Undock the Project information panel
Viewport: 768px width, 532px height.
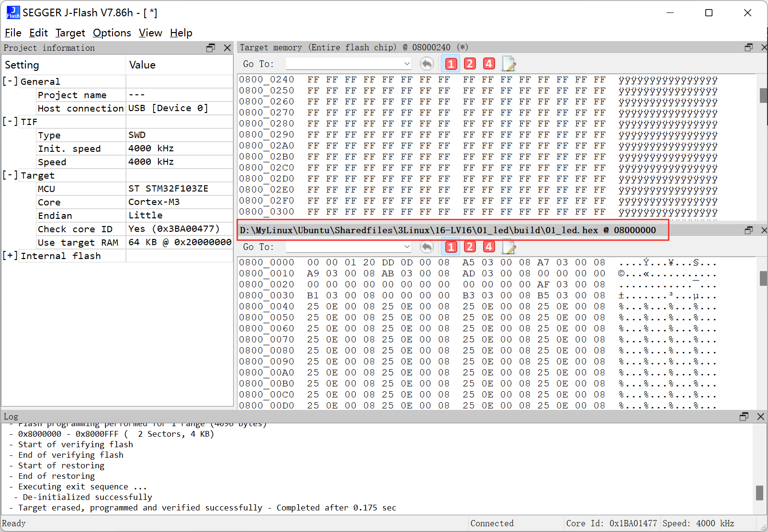[211, 48]
